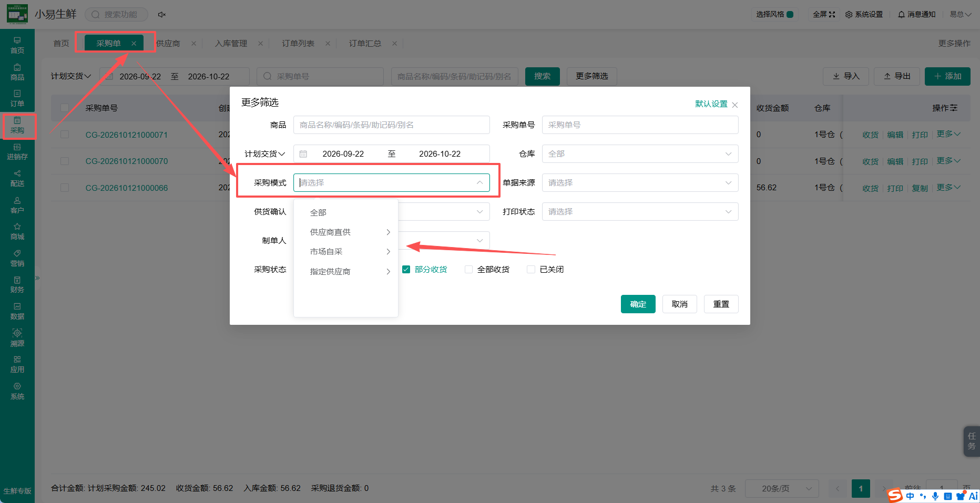
Task: Expand the 供应商直供 submenu option
Action: pos(346,232)
